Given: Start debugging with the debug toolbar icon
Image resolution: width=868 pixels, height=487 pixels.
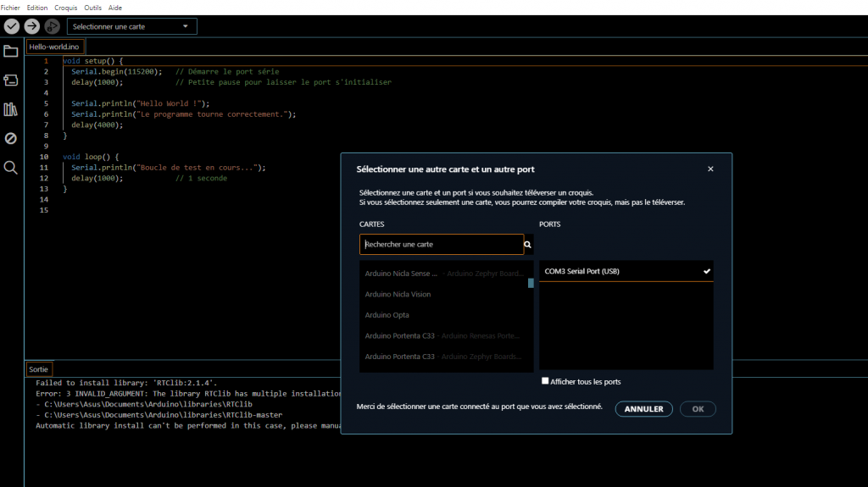Looking at the screenshot, I should [52, 26].
